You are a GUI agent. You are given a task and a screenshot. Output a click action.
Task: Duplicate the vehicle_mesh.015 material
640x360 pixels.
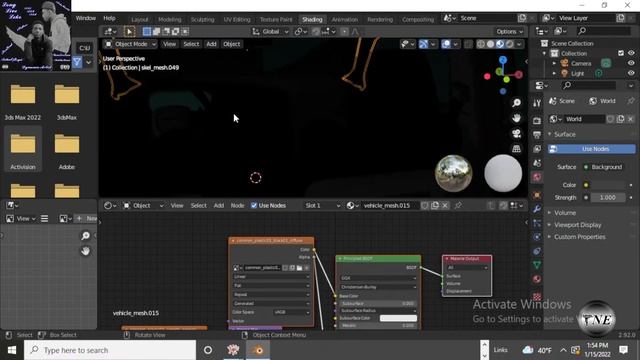(x=435, y=205)
